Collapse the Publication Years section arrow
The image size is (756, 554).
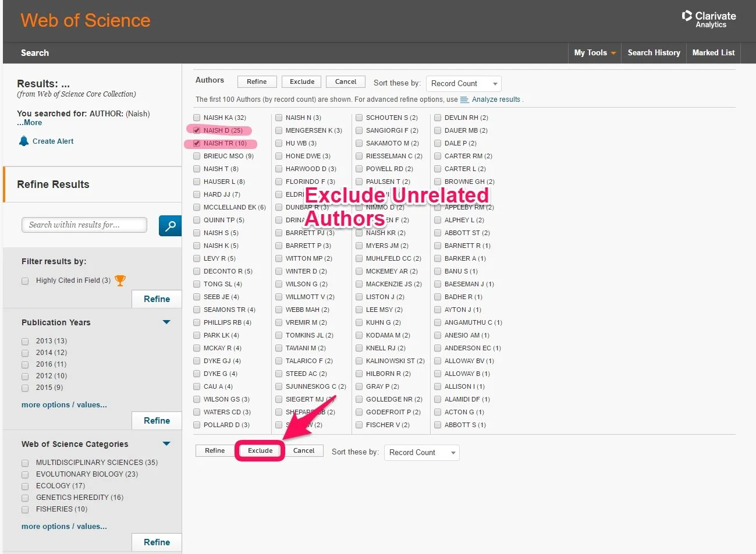[166, 322]
